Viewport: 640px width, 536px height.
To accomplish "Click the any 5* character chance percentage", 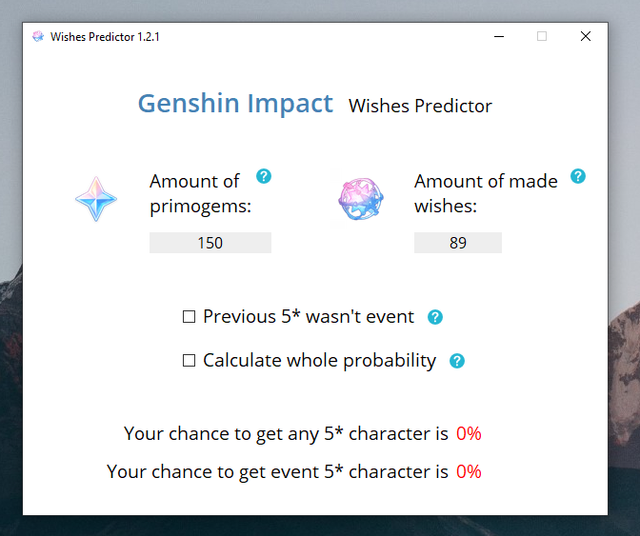I will pos(469,434).
